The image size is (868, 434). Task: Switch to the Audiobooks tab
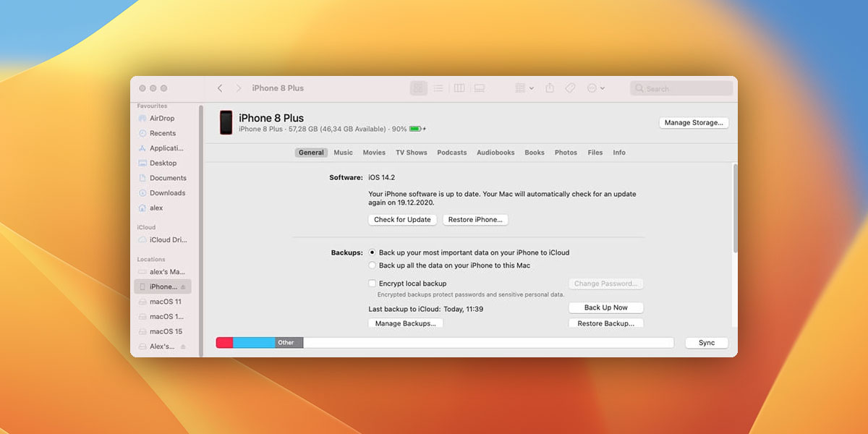pyautogui.click(x=495, y=153)
